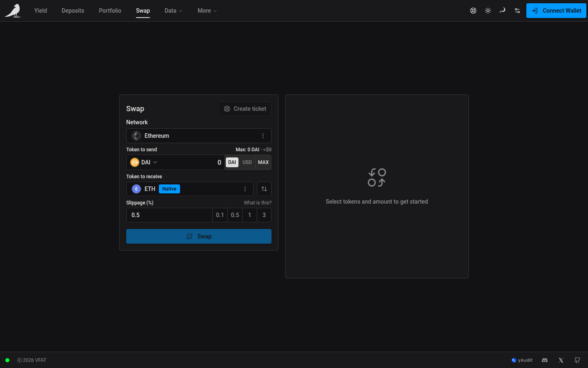This screenshot has height=368, width=588.
Task: Click the blue Swap submit button
Action: pyautogui.click(x=199, y=236)
